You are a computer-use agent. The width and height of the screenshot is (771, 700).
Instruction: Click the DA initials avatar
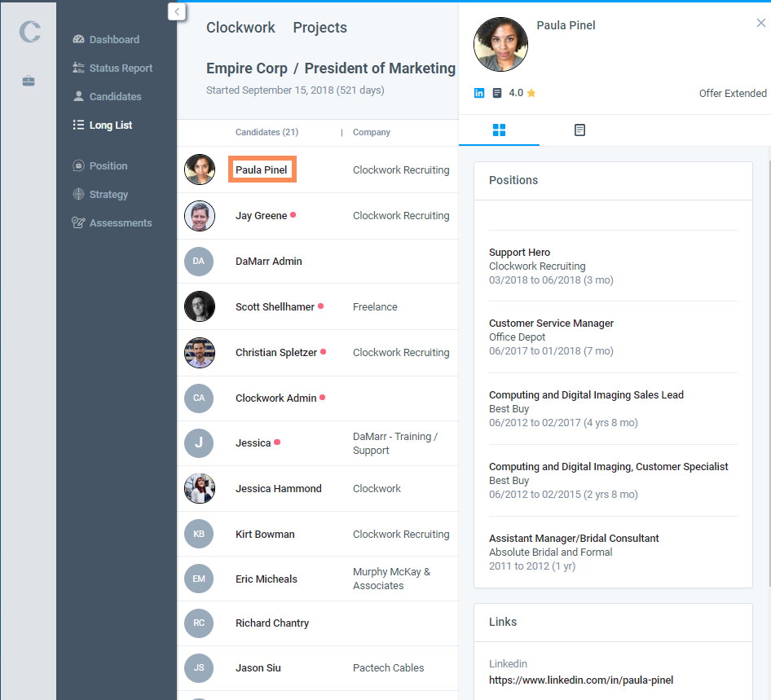pos(199,261)
